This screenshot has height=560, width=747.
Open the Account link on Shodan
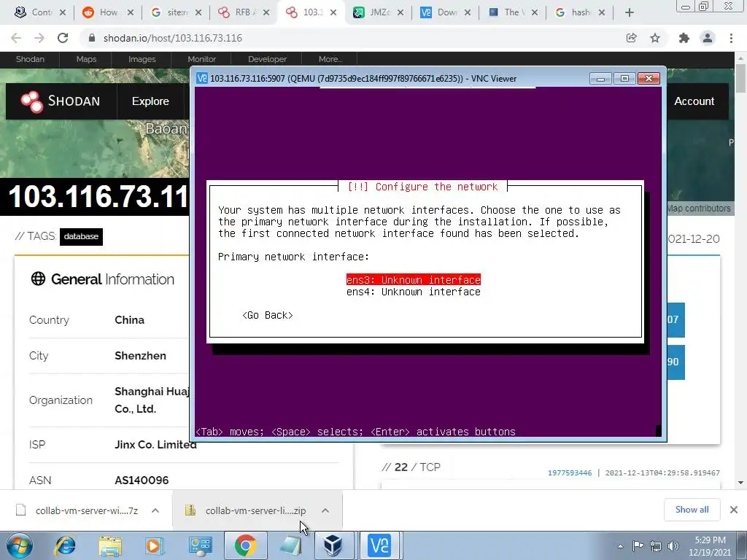pos(694,101)
